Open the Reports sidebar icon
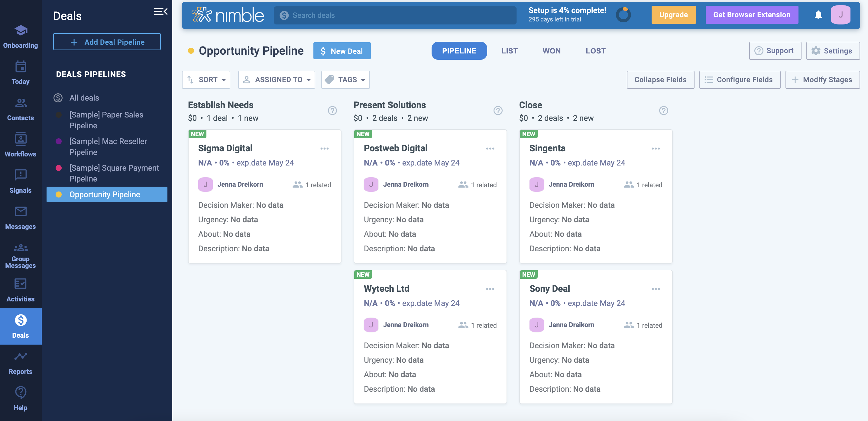Image resolution: width=868 pixels, height=421 pixels. click(21, 362)
